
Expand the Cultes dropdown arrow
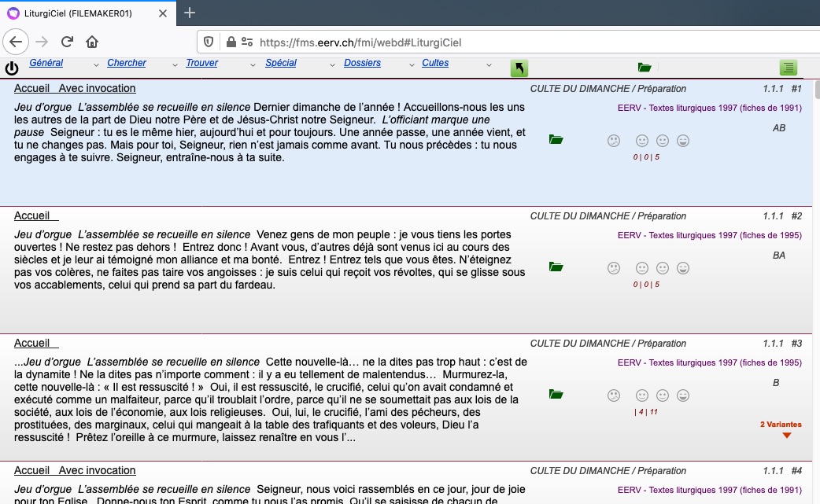489,64
